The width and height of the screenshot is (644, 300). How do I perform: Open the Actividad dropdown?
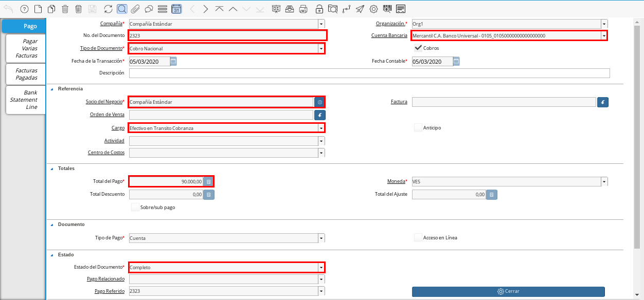321,141
